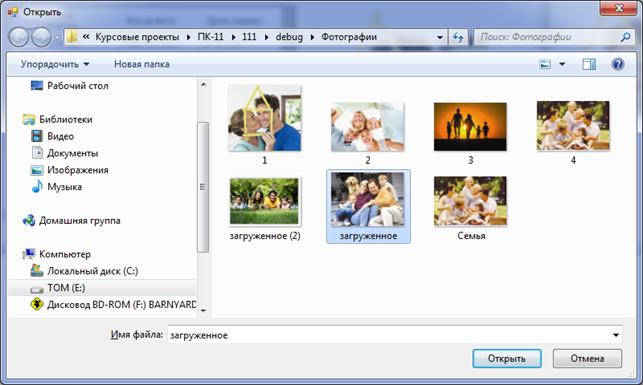Click navigation pane scroll up arrow
This screenshot has width=643, height=385.
coord(203,84)
